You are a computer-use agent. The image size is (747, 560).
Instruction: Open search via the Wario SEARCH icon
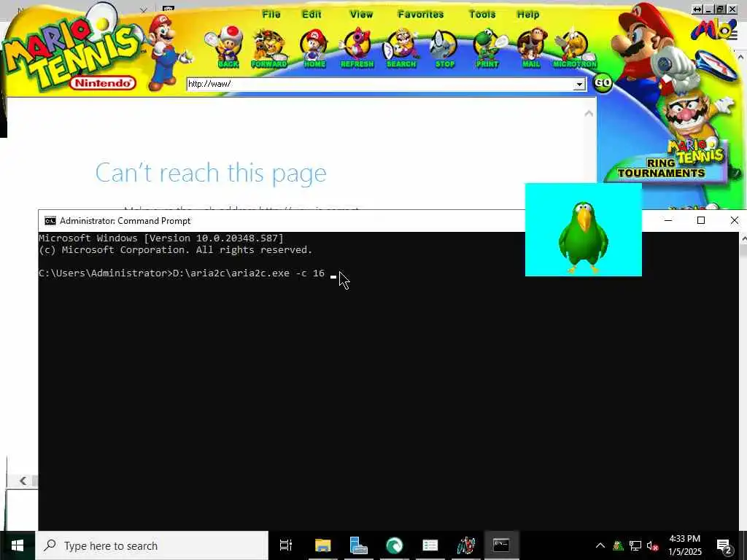pos(401,47)
